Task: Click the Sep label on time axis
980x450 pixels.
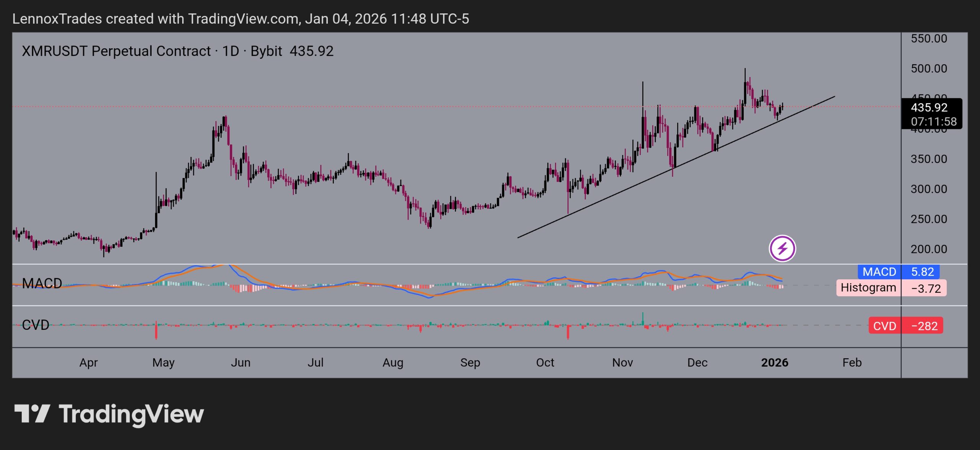Action: click(470, 363)
